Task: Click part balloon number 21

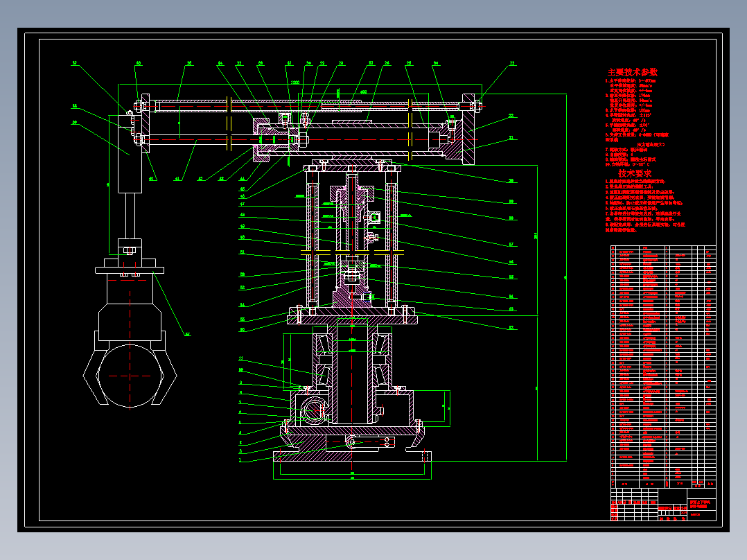Action: 511,138
